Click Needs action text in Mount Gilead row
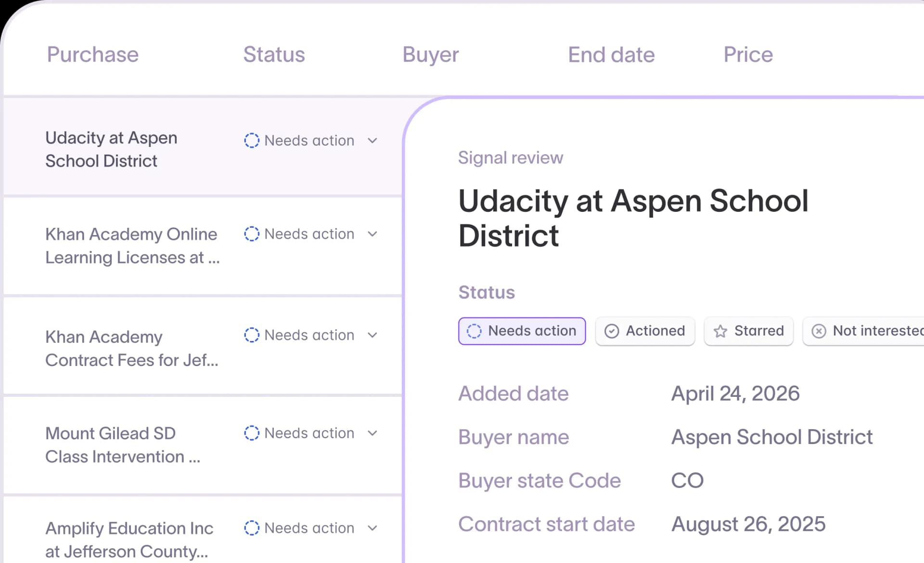 click(x=309, y=433)
